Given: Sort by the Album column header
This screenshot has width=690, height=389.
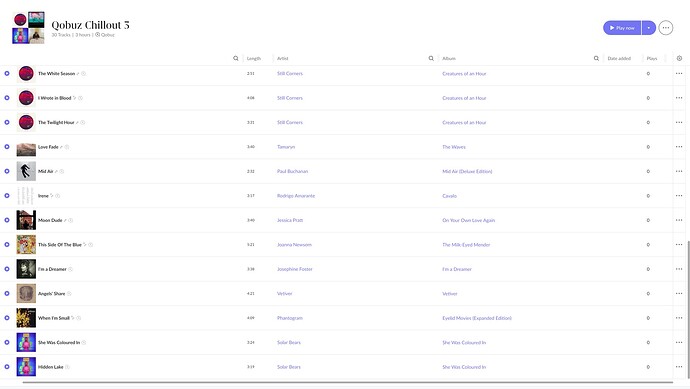Looking at the screenshot, I should pyautogui.click(x=449, y=58).
